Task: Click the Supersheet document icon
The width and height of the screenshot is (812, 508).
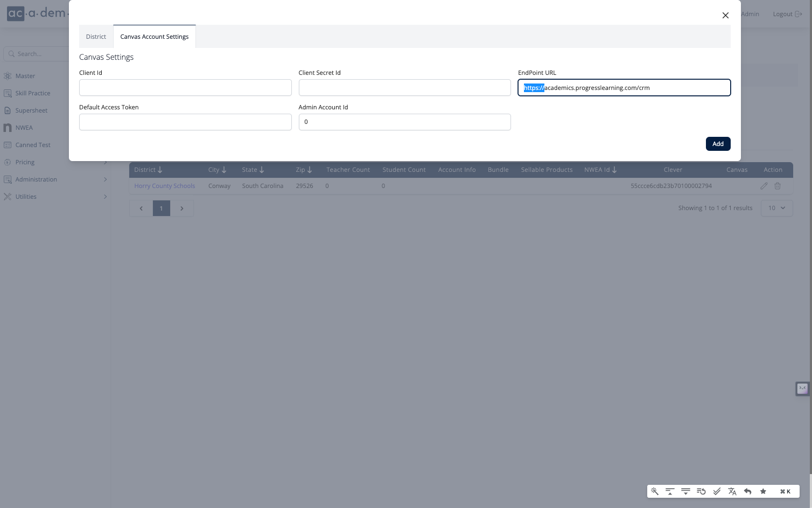Action: click(8, 110)
